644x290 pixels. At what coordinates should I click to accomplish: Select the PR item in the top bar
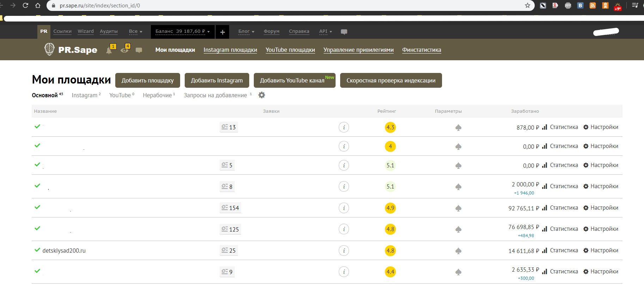coord(44,31)
